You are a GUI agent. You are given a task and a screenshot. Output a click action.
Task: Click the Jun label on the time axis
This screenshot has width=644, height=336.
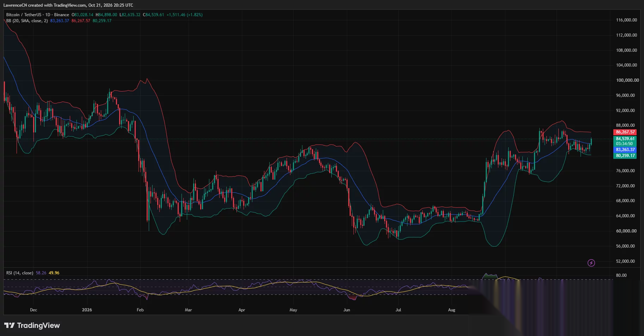(347, 310)
